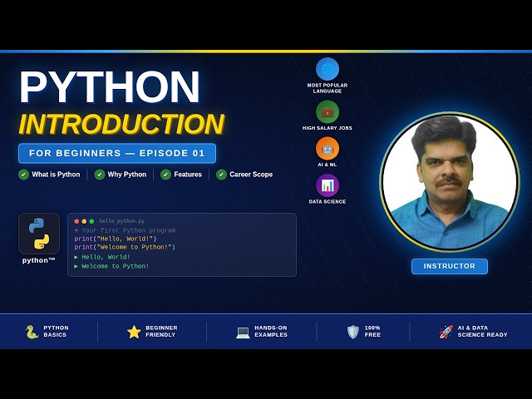This screenshot has width=532, height=399.
Task: Click the yellow star Beginner Friendly icon
Action: pos(134,332)
